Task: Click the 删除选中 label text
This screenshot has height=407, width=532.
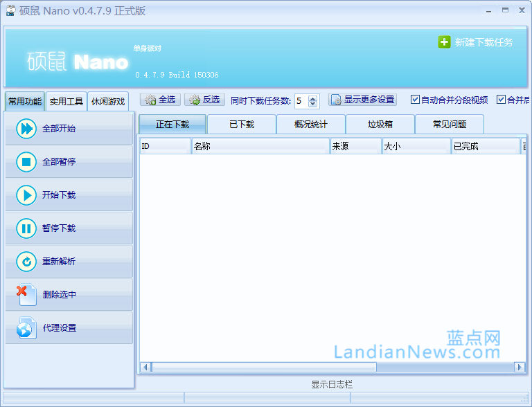Action: click(60, 295)
